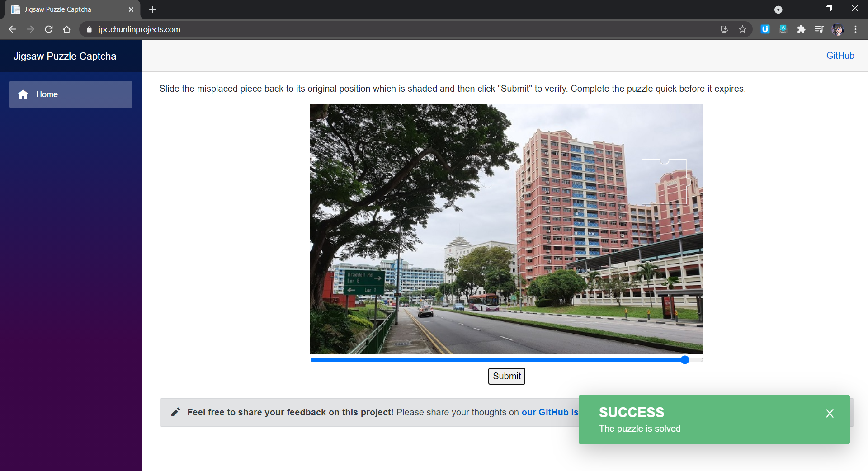Click the browser profile avatar
868x471 pixels.
(x=838, y=29)
